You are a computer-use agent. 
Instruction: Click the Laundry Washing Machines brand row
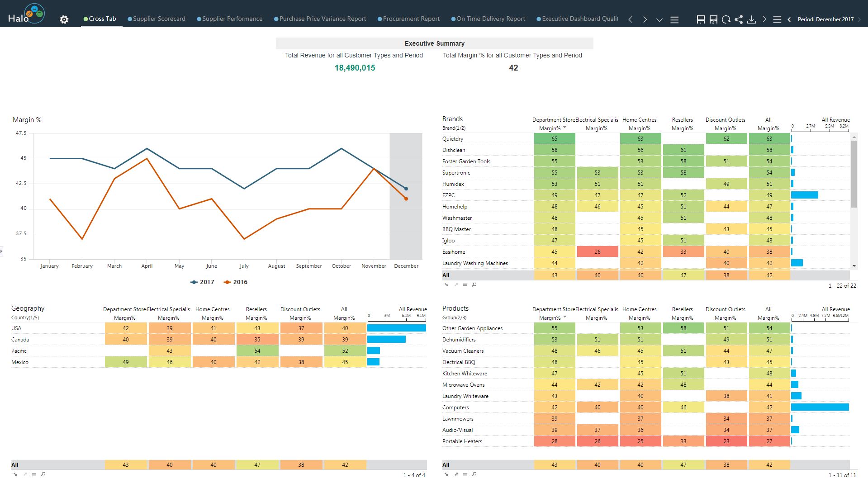pyautogui.click(x=646, y=263)
